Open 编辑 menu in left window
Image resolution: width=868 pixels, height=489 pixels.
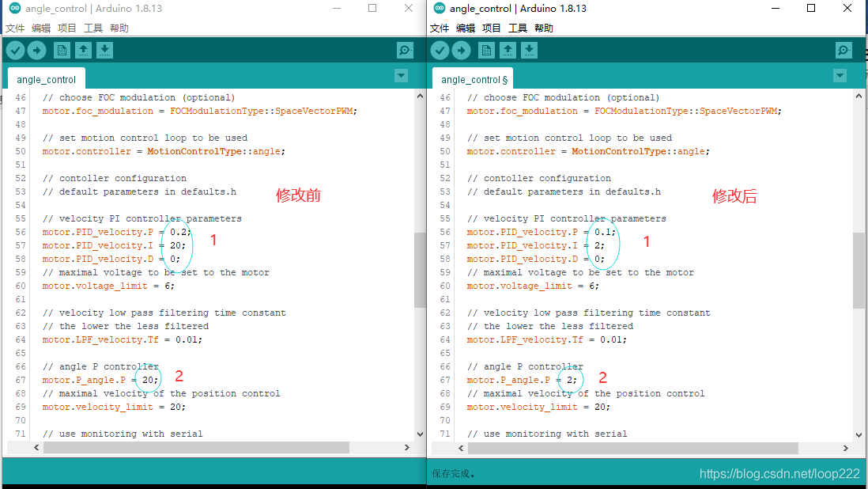(x=41, y=28)
